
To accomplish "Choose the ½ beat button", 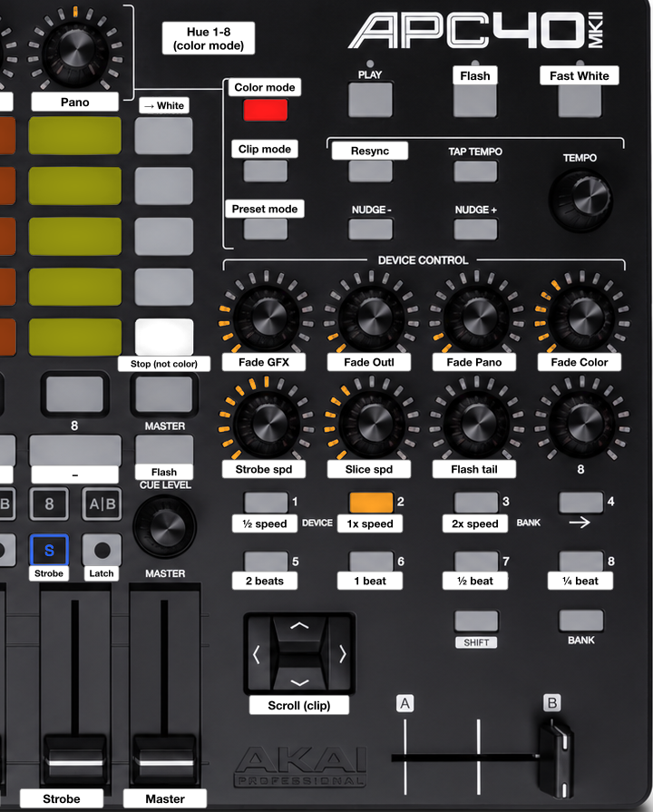I will click(476, 562).
